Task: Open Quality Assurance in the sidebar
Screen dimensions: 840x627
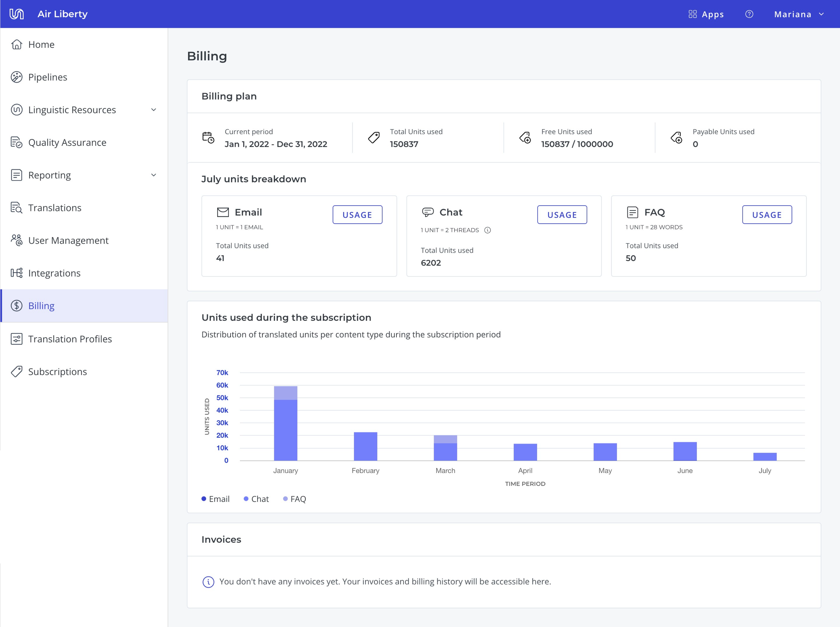Action: click(67, 142)
